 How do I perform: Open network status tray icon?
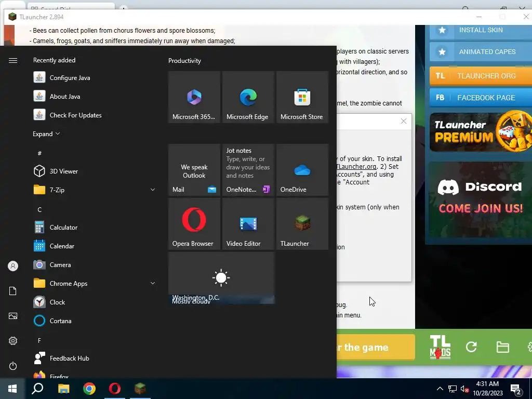coord(453,389)
